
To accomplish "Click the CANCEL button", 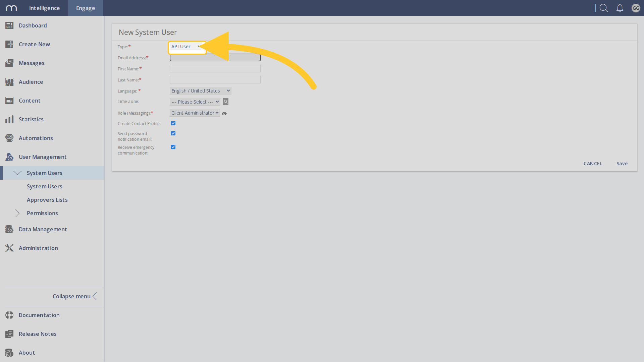I will coord(593,164).
